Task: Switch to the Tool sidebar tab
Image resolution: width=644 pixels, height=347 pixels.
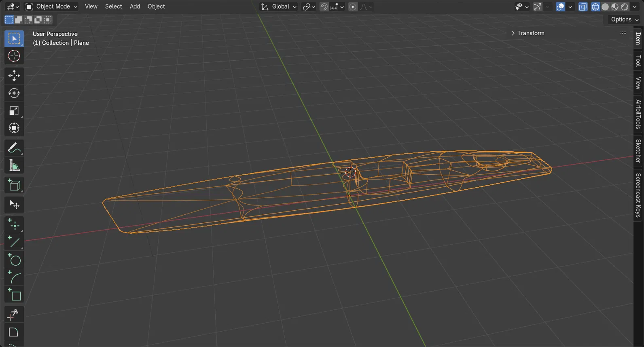Action: [x=638, y=61]
